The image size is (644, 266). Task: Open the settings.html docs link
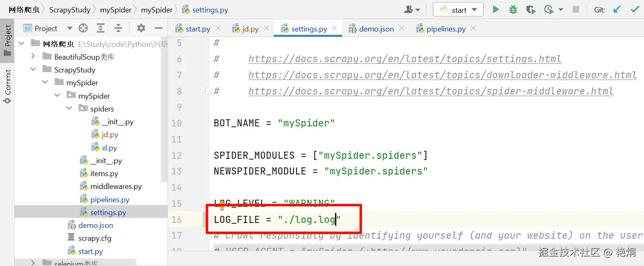tap(405, 59)
